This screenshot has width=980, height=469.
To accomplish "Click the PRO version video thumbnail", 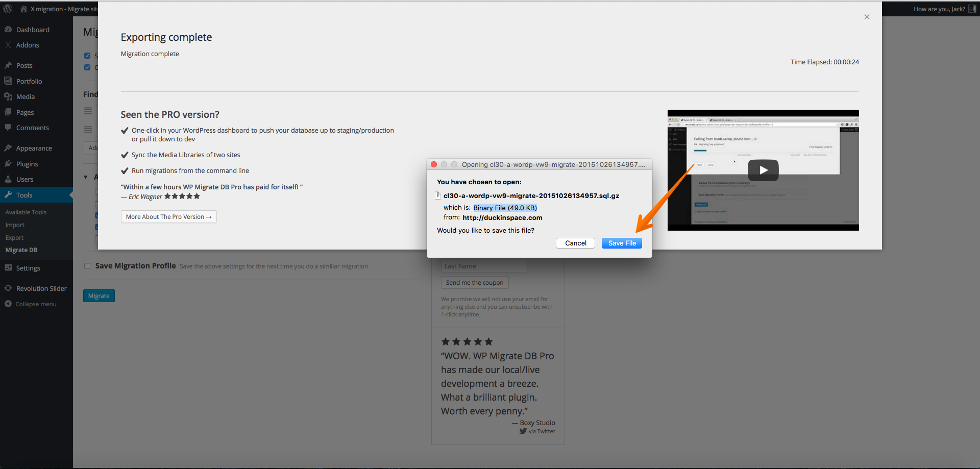I will [763, 170].
